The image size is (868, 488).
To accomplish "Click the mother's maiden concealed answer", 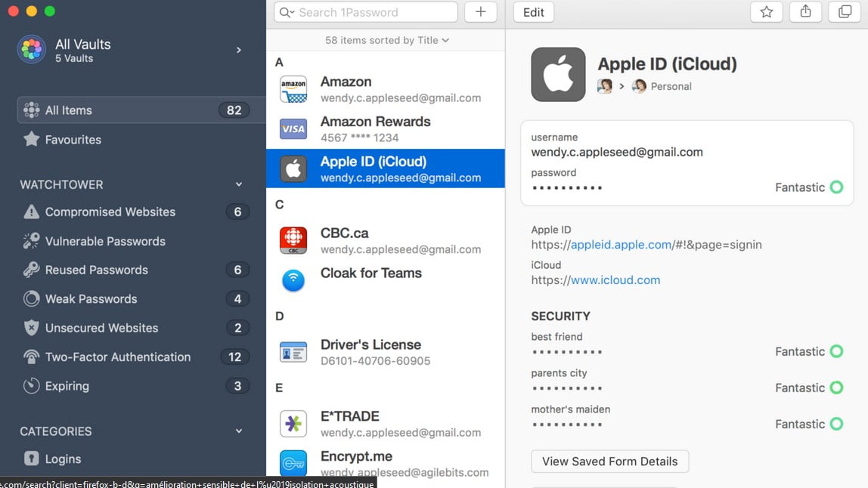I will (x=567, y=425).
